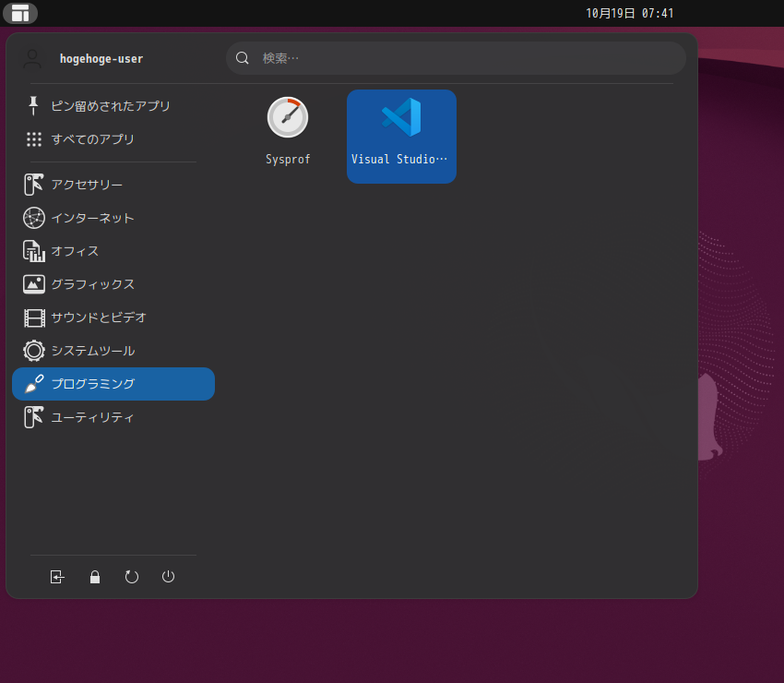Restart the computer via circular arrow icon
The image size is (784, 683).
tap(132, 577)
